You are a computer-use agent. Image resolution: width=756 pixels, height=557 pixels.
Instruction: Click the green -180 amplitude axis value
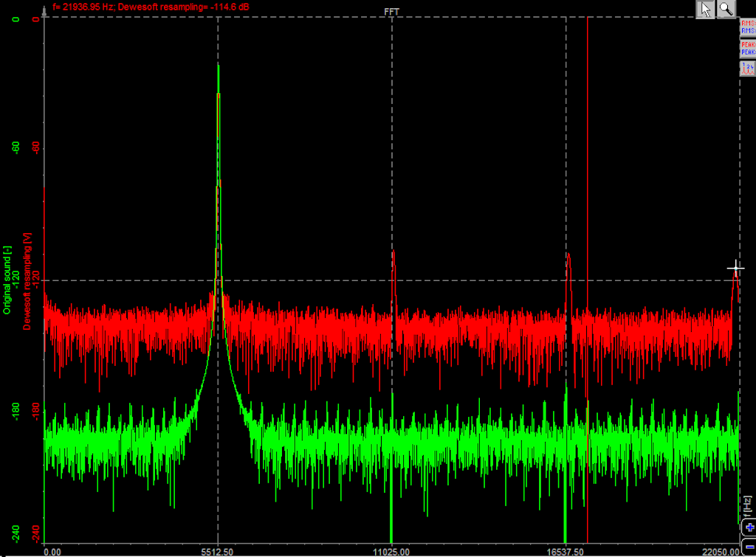(x=16, y=411)
